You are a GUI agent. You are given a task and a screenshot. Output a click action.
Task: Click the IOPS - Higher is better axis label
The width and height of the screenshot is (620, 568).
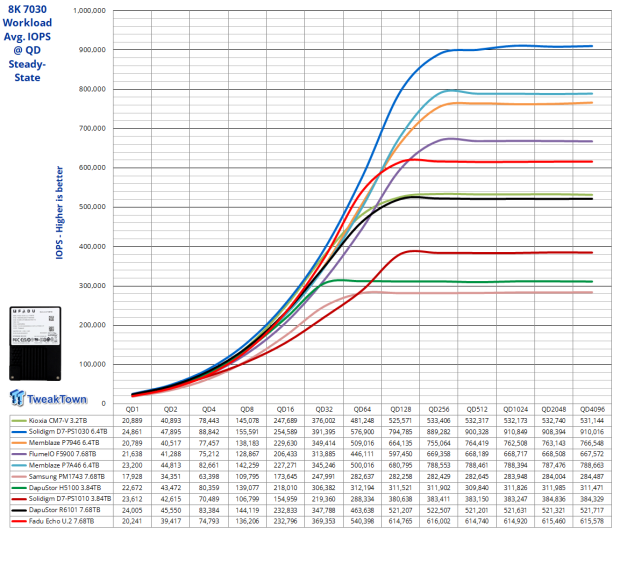coord(59,213)
